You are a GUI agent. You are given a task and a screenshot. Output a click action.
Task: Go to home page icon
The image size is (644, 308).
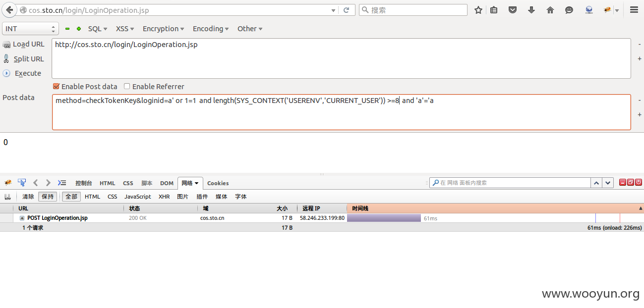point(550,10)
